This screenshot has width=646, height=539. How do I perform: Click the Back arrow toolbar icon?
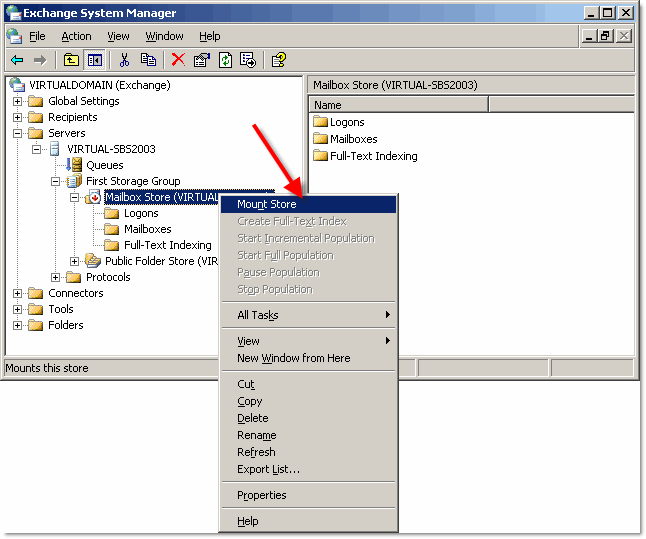(x=18, y=60)
